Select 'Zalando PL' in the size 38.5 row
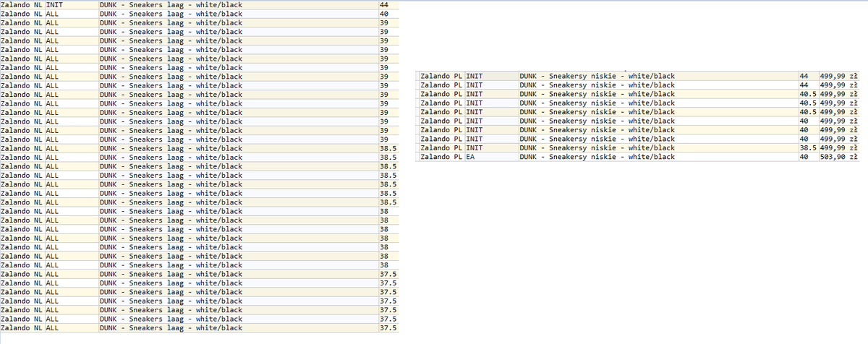 [x=441, y=148]
